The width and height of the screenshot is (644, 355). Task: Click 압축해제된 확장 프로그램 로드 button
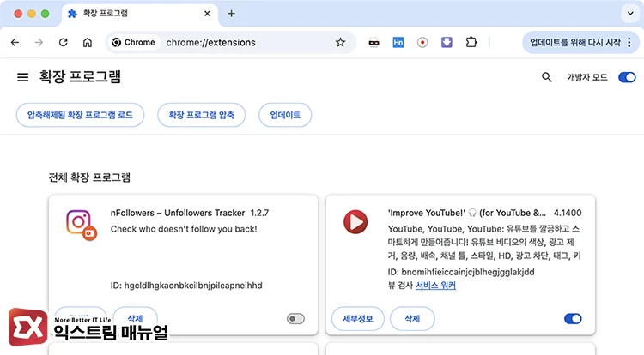[x=80, y=115]
